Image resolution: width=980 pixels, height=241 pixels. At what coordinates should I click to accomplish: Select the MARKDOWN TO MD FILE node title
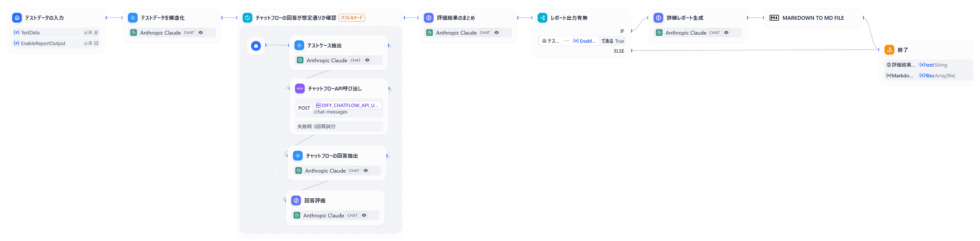click(813, 18)
